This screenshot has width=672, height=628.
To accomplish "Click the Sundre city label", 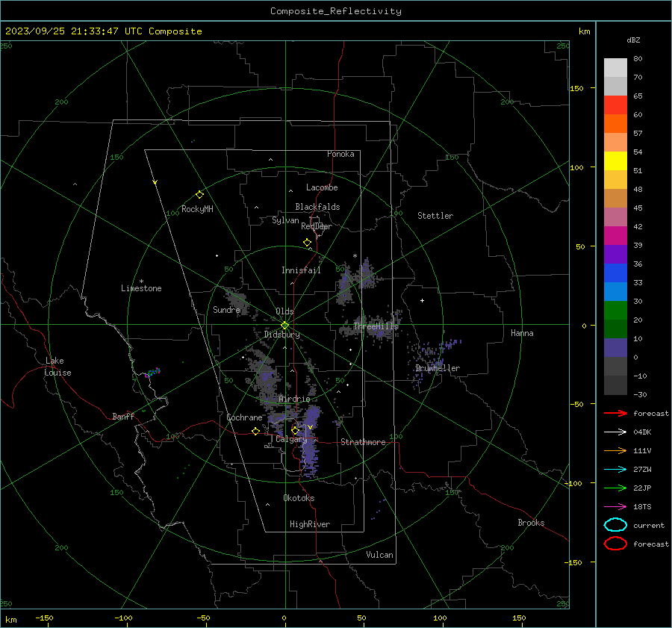I will point(226,310).
